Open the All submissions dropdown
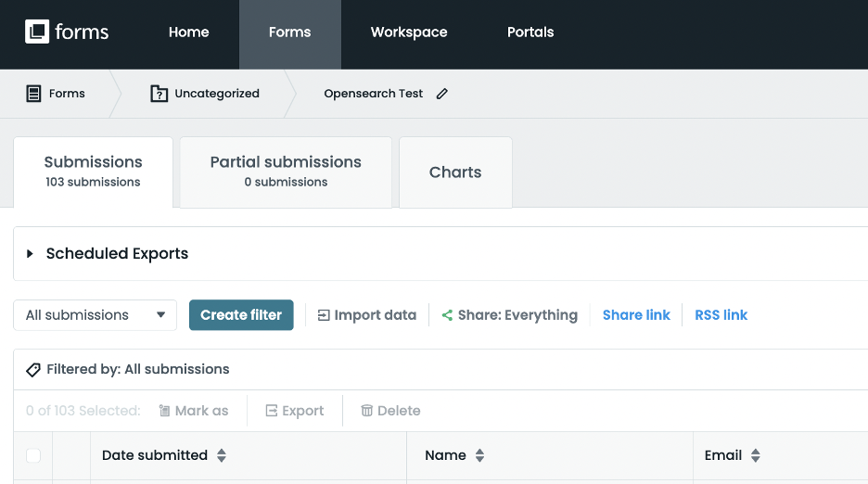Screen dimensions: 868x484 click(x=95, y=315)
